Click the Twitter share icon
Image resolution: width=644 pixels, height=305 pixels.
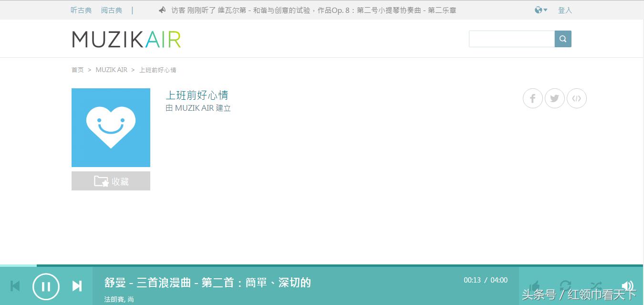tap(554, 98)
